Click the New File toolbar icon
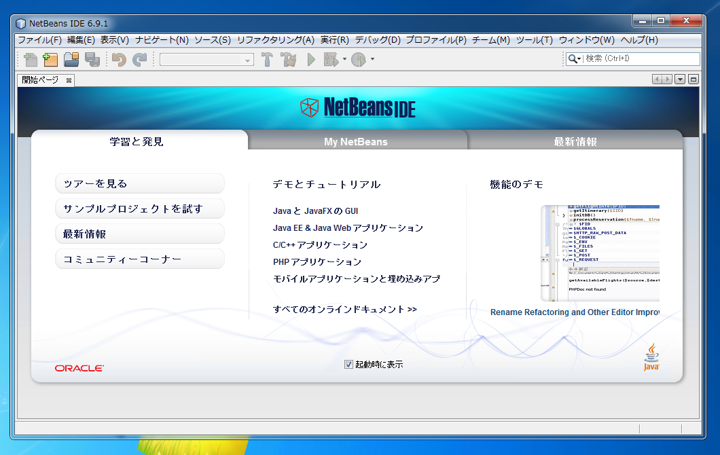This screenshot has height=455, width=720. pyautogui.click(x=31, y=59)
